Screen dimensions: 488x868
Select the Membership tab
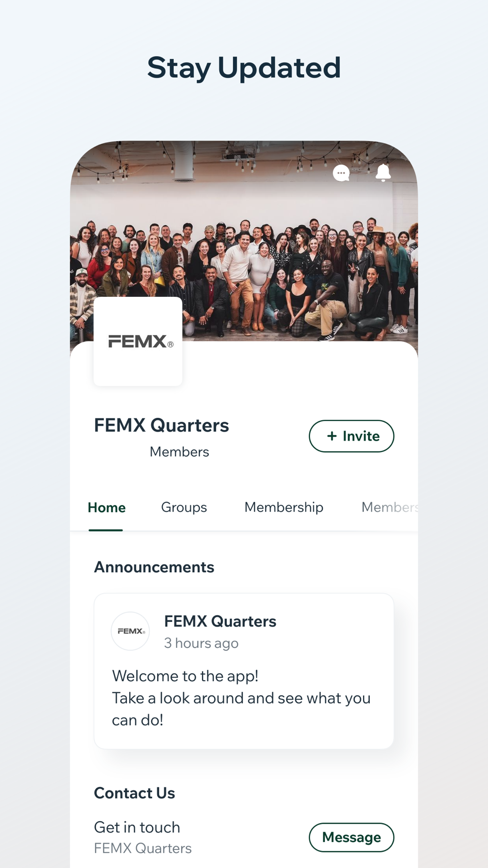284,507
